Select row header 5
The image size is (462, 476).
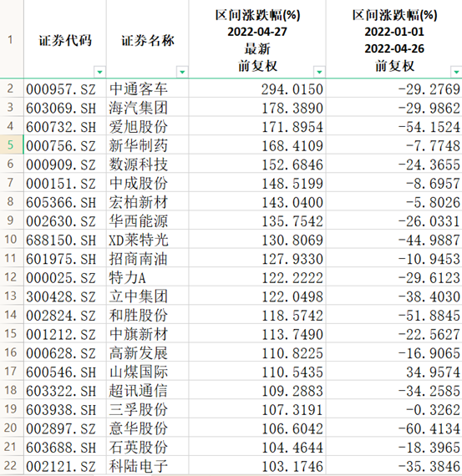coord(12,144)
